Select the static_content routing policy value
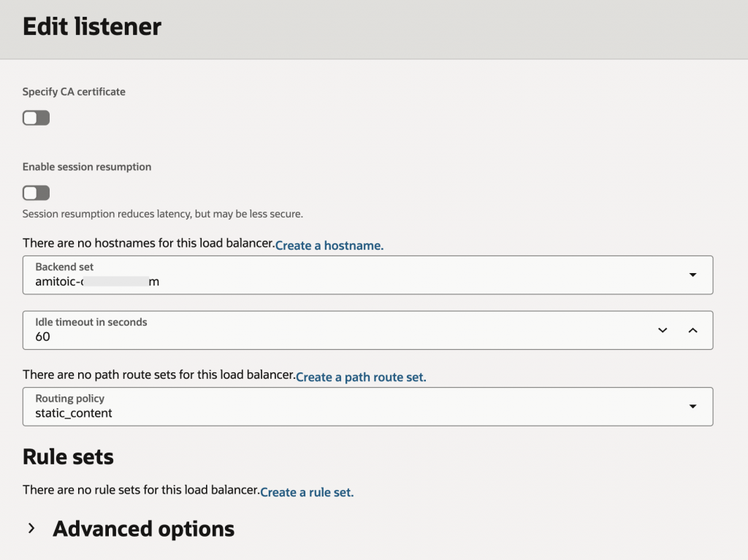 tap(74, 413)
